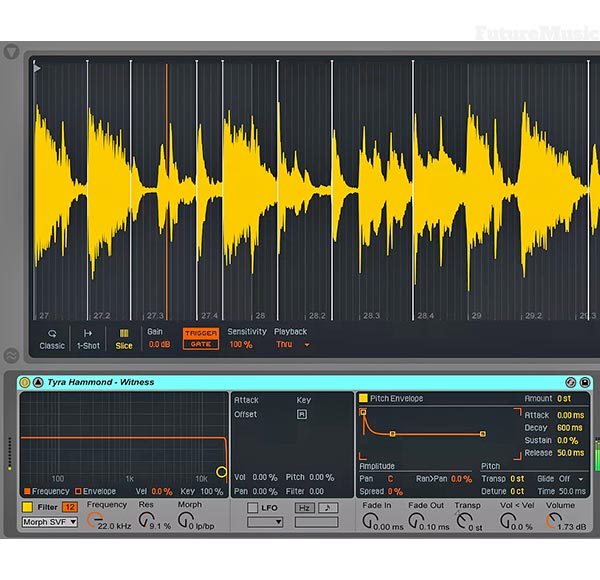Viewport: 600px width, 580px height.
Task: Click the save preset disk icon
Action: pyautogui.click(x=585, y=382)
